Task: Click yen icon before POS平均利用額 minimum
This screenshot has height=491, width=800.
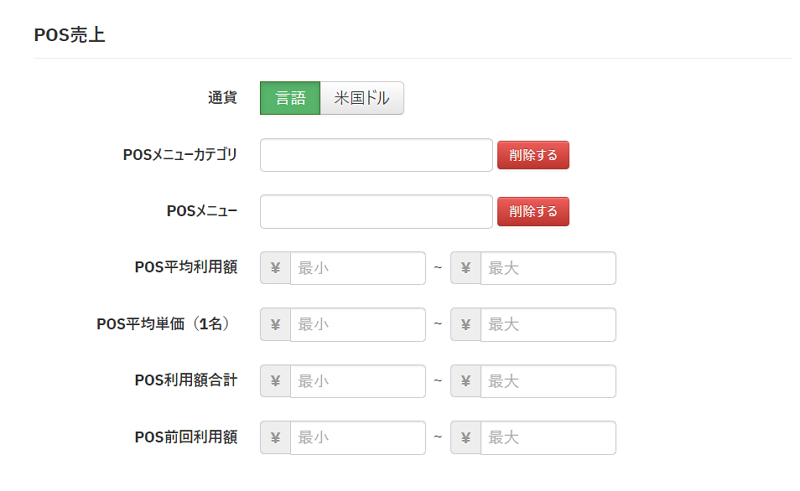Action: [x=275, y=268]
